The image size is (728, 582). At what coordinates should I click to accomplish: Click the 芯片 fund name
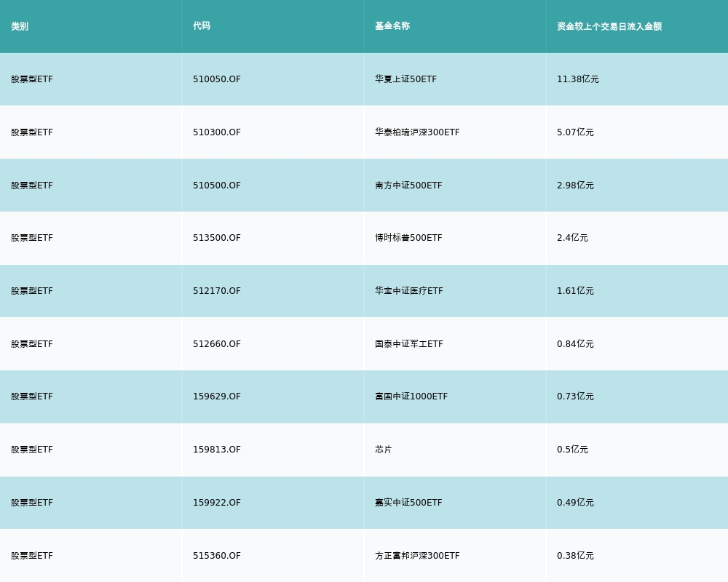(384, 450)
